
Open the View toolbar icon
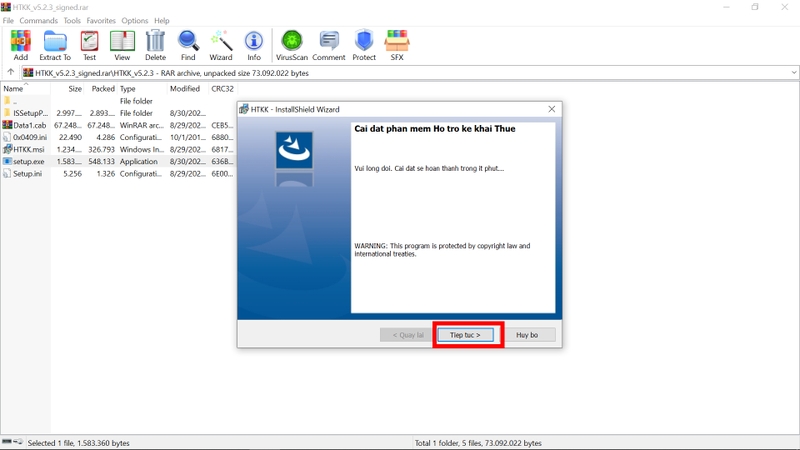(x=122, y=45)
